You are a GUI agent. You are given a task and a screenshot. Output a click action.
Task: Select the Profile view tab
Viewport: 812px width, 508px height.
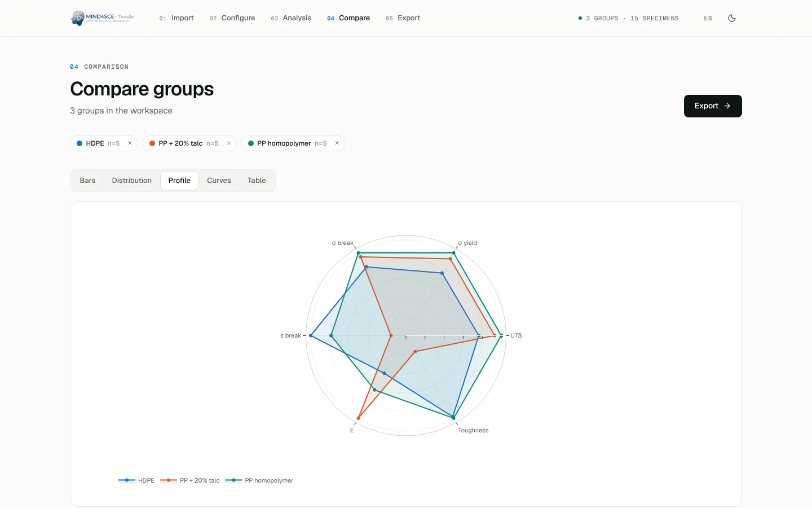coord(179,181)
